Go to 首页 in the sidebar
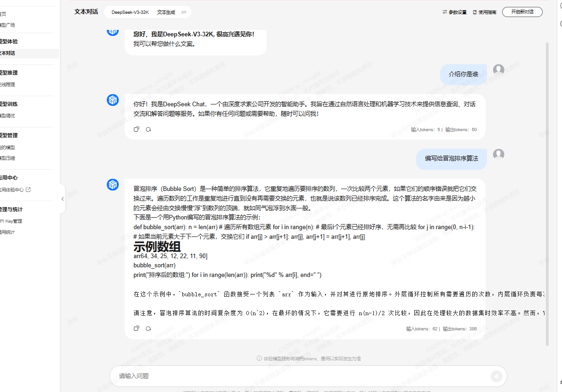 click(x=3, y=14)
